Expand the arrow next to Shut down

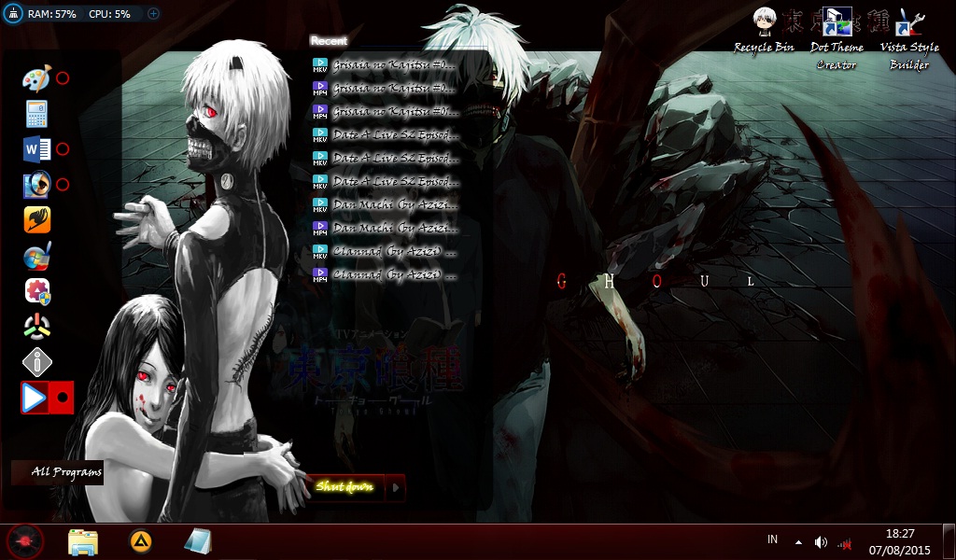click(396, 487)
